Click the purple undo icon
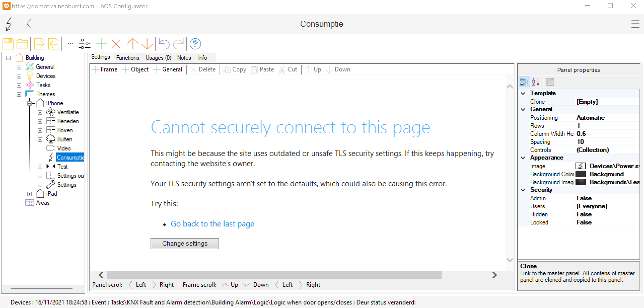This screenshot has height=308, width=644. click(164, 44)
